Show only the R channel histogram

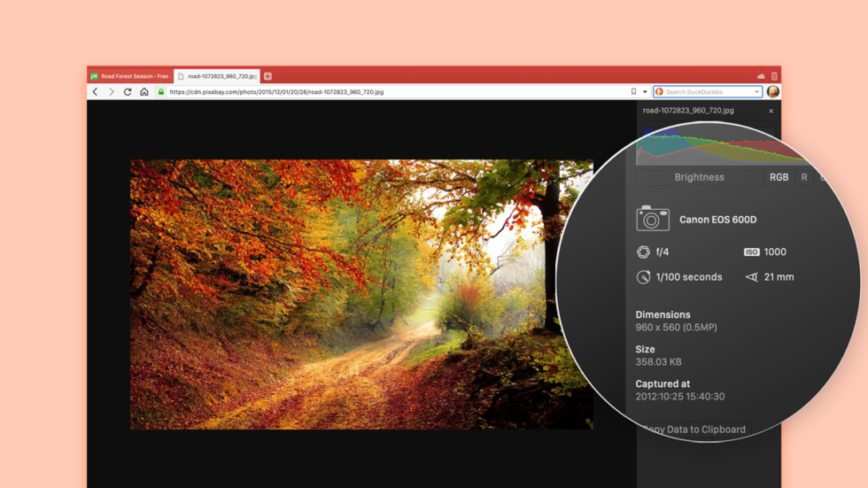point(804,177)
